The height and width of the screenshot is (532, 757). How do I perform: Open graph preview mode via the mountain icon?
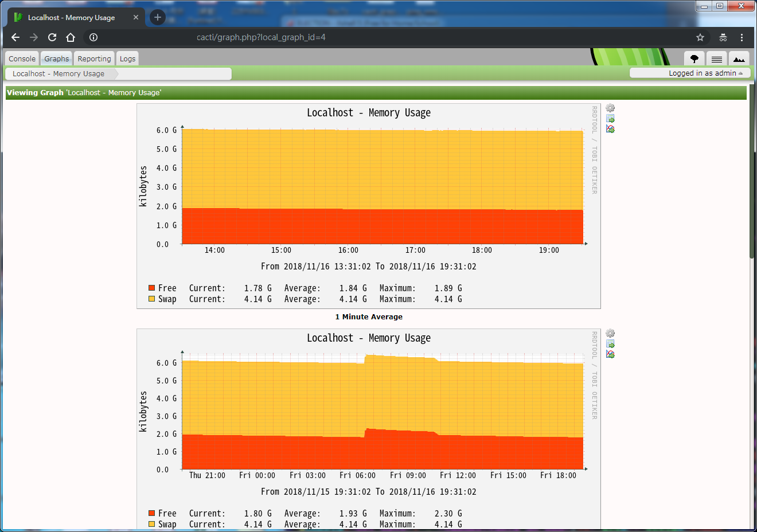tap(739, 58)
